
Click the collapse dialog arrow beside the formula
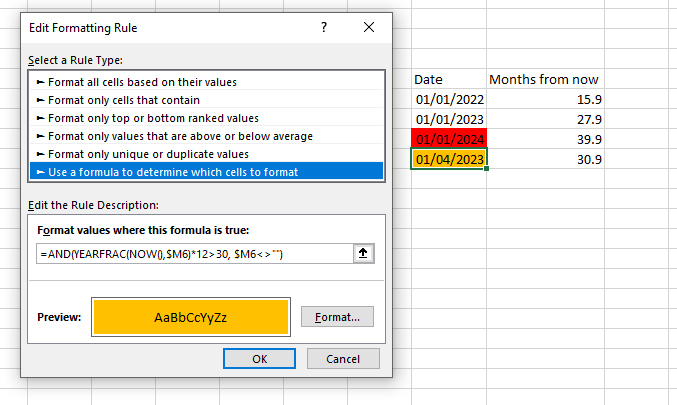[x=363, y=253]
